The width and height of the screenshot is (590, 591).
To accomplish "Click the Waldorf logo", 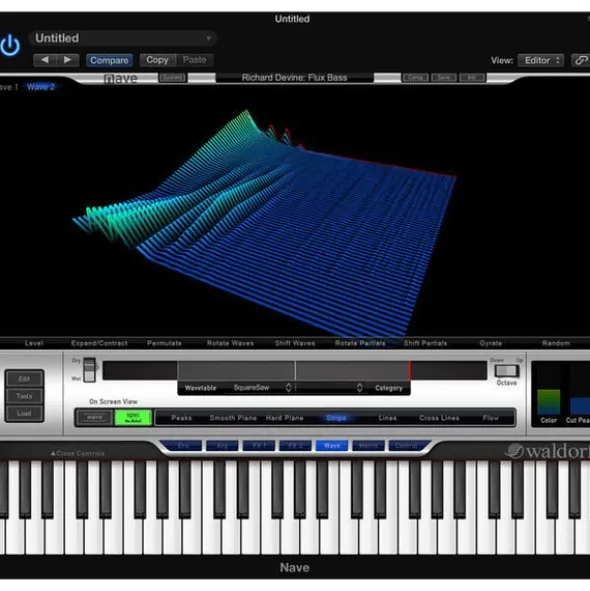I will 547,451.
